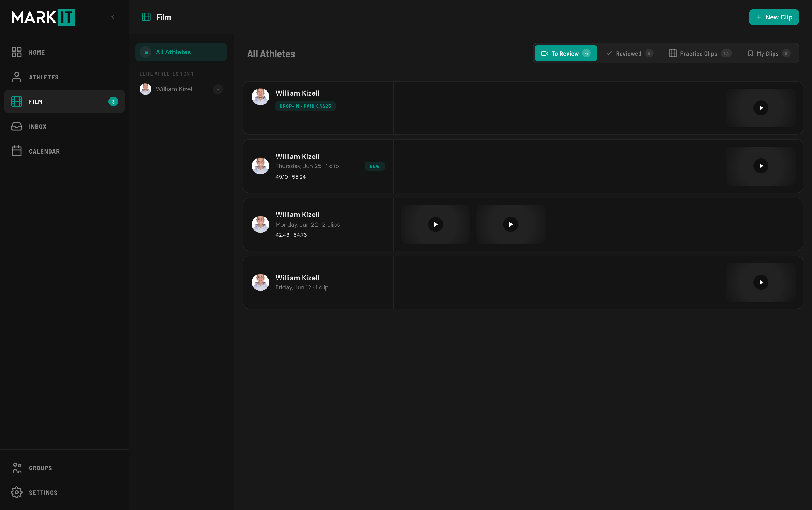Screen dimensions: 812x510
Task: Click the Practice Clips grid icon
Action: [x=673, y=53]
